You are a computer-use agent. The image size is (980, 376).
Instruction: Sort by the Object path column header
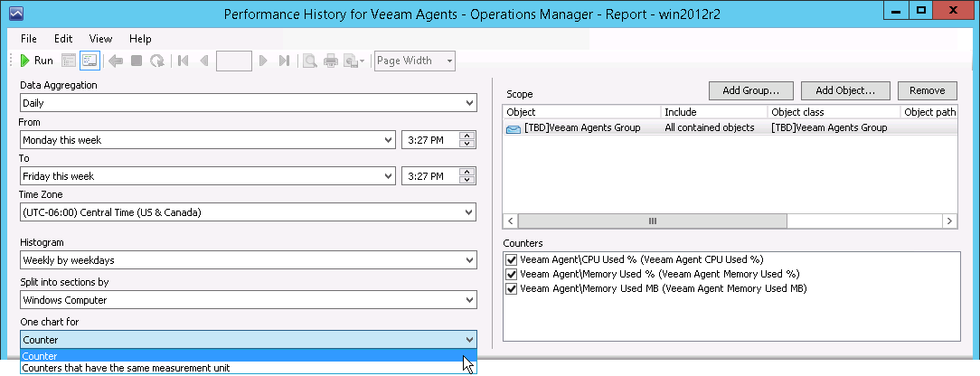point(929,112)
